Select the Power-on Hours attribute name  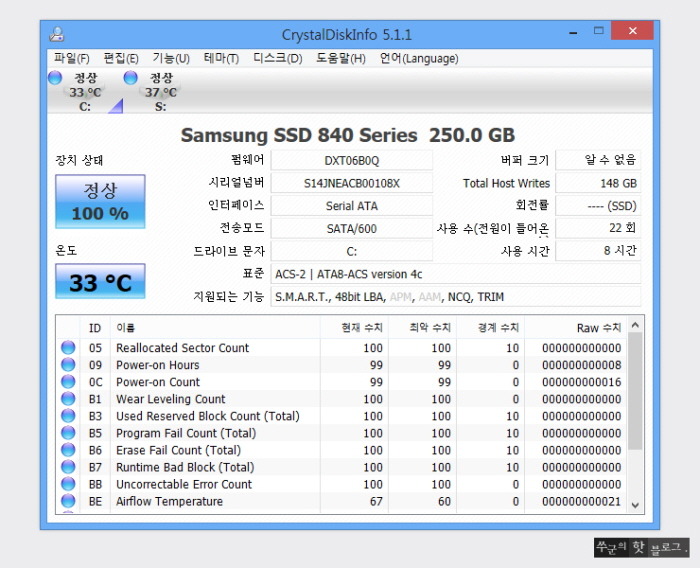(x=158, y=365)
